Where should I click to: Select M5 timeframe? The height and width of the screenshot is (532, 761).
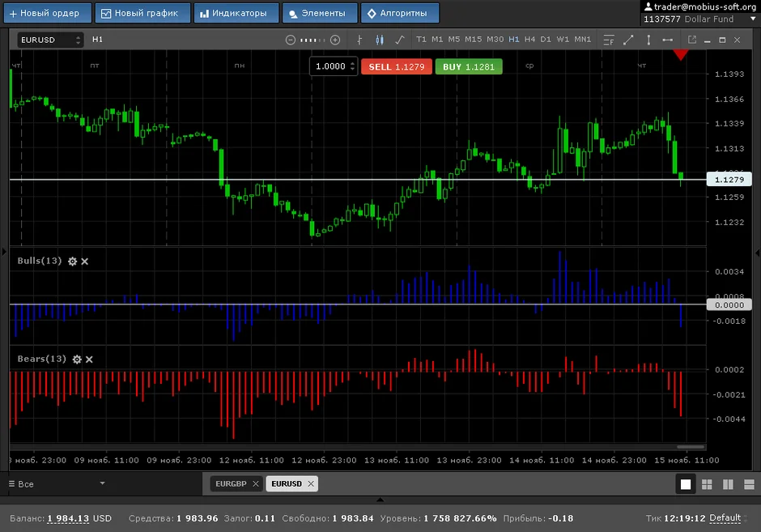(x=454, y=40)
